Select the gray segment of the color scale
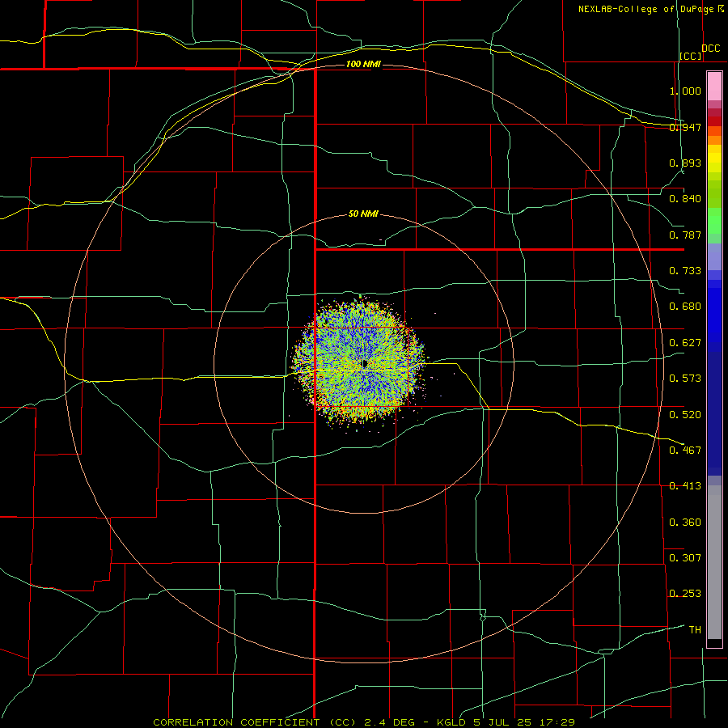728x728 pixels. coord(714,562)
